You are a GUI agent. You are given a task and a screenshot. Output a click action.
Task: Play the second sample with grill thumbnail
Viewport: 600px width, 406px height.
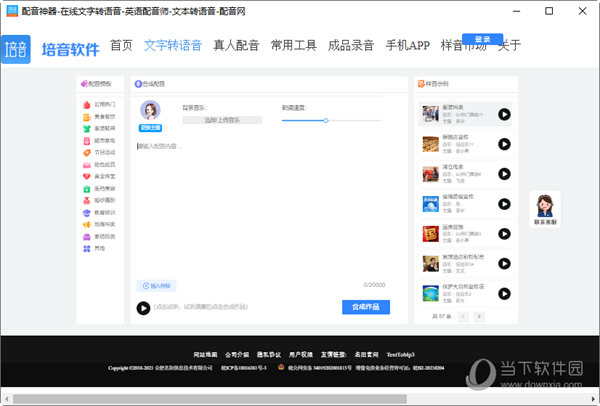click(504, 144)
